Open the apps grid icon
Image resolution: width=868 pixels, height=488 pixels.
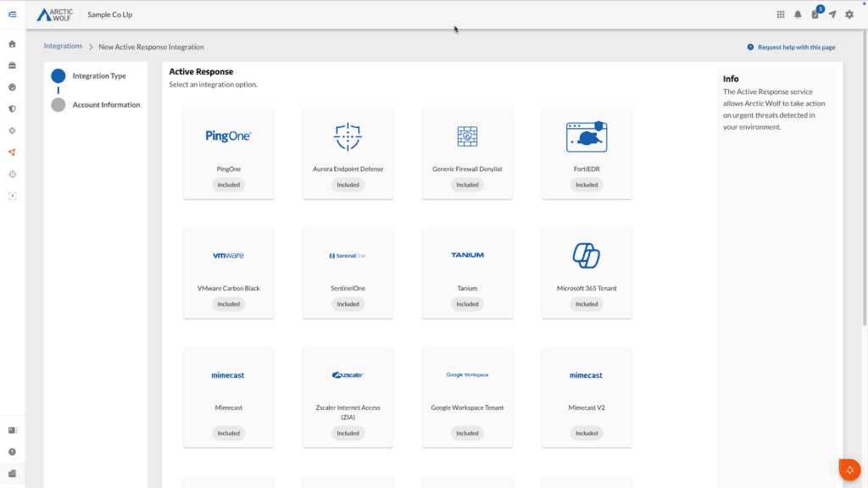[781, 14]
